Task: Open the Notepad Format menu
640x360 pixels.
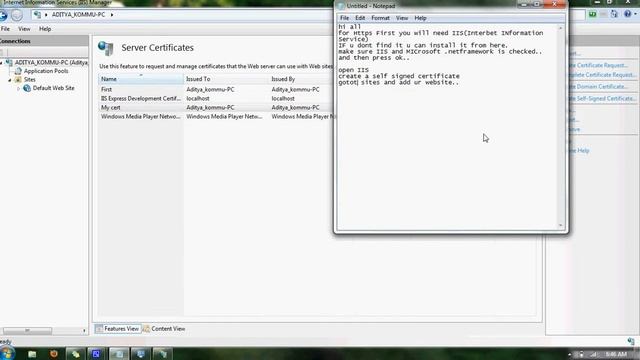Action: click(380, 18)
